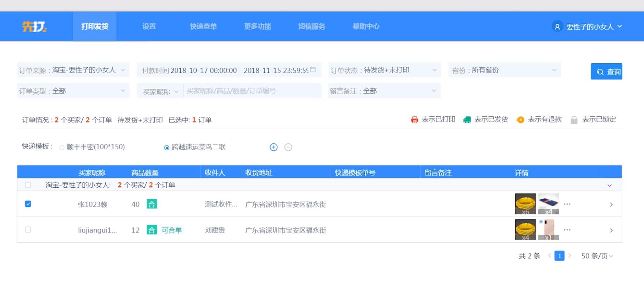The height and width of the screenshot is (307, 644).
Task: Click the 留言备注 column header
Action: point(438,172)
